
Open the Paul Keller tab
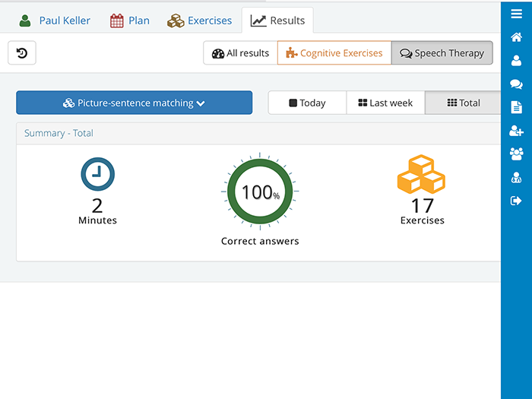(x=55, y=21)
